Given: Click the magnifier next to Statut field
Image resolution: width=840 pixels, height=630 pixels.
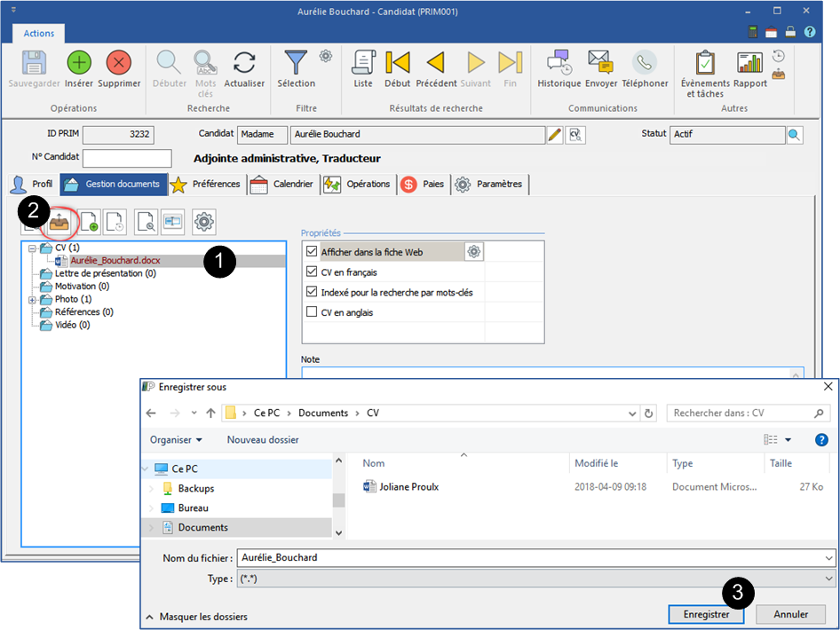Looking at the screenshot, I should point(794,134).
